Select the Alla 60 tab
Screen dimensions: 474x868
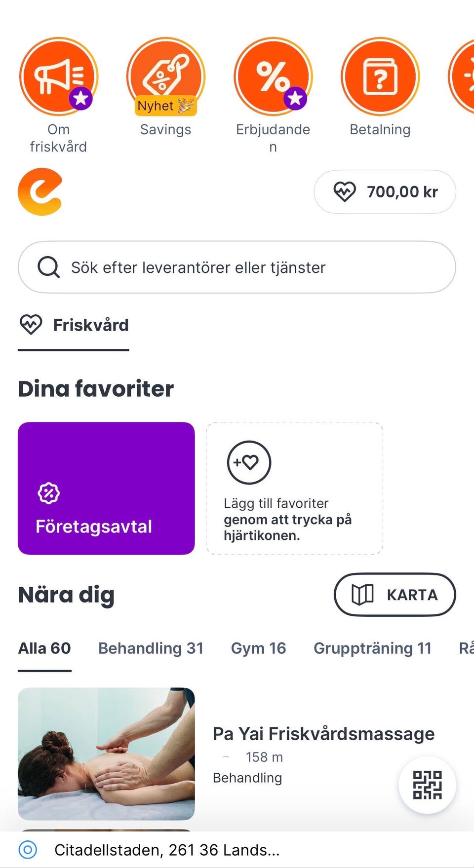(x=44, y=648)
